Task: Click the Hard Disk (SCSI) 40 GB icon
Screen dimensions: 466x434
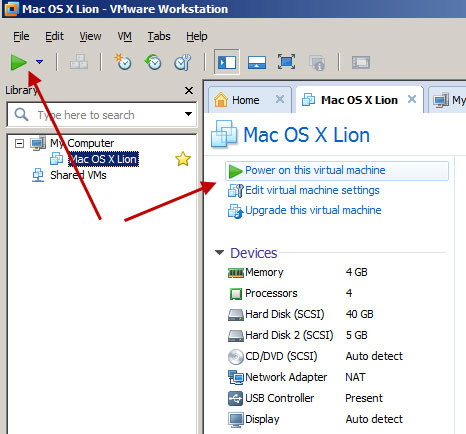Action: click(236, 315)
